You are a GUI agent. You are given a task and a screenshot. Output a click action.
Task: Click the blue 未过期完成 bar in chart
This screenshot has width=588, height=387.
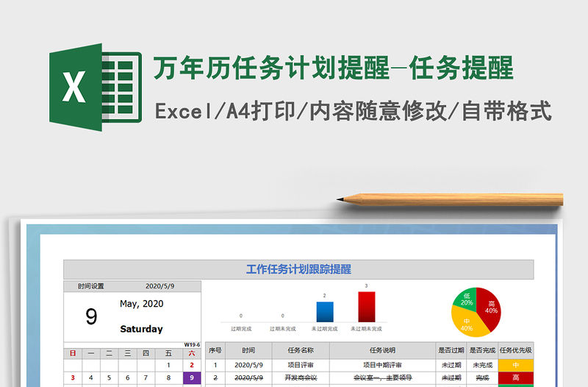pyautogui.click(x=324, y=312)
